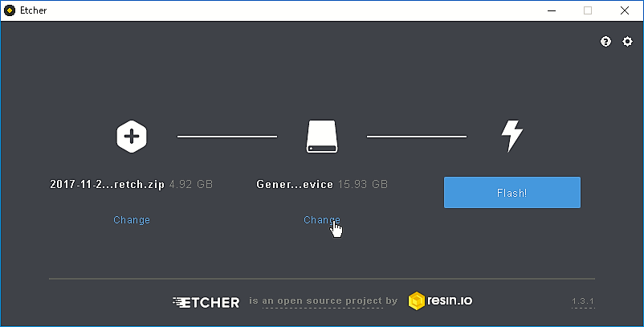Click the resin.io cube logo
The height and width of the screenshot is (327, 644).
point(416,301)
